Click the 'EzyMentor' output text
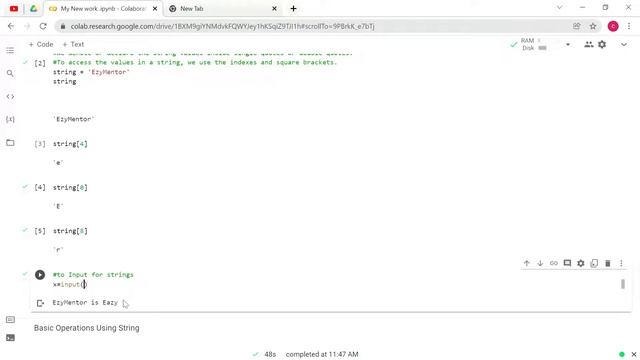Viewport: 640px width, 360px height. click(x=73, y=119)
